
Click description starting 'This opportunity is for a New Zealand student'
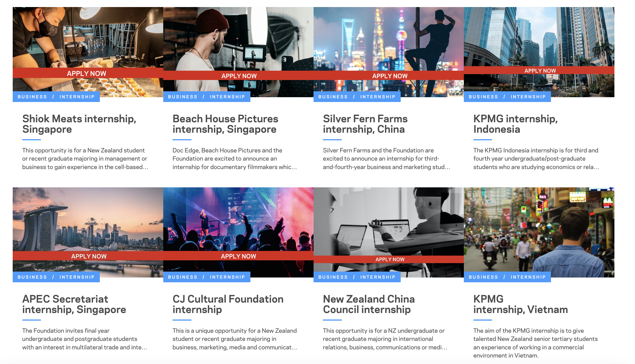pos(85,159)
